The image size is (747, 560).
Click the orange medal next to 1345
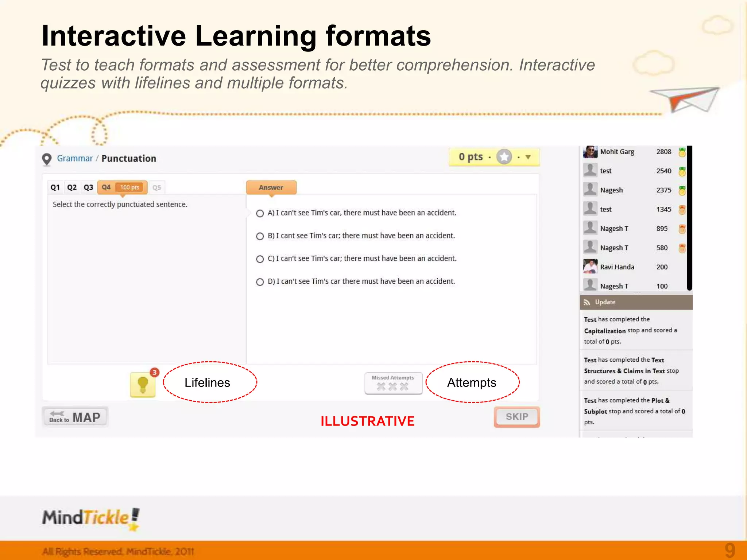(682, 210)
